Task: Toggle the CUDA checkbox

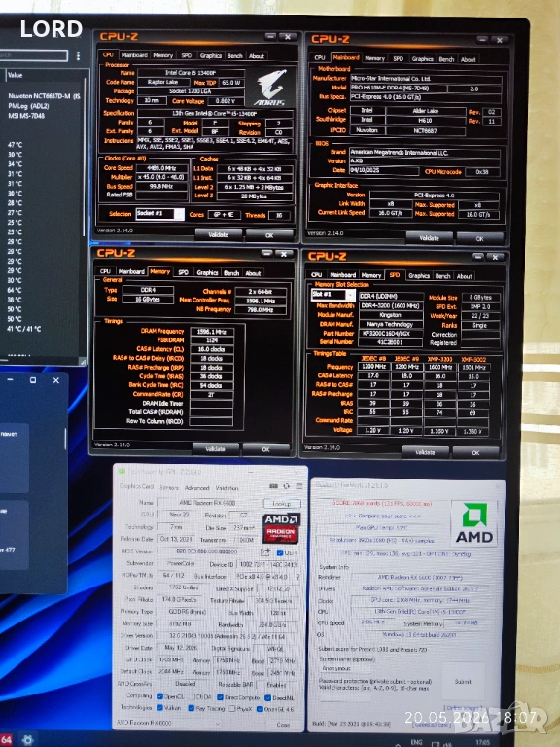Action: 191,697
